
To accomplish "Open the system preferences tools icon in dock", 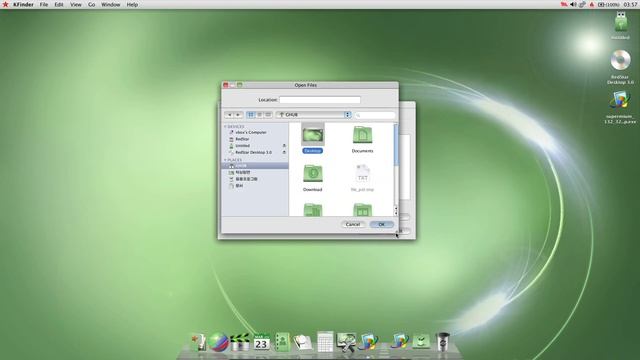I will [x=346, y=342].
